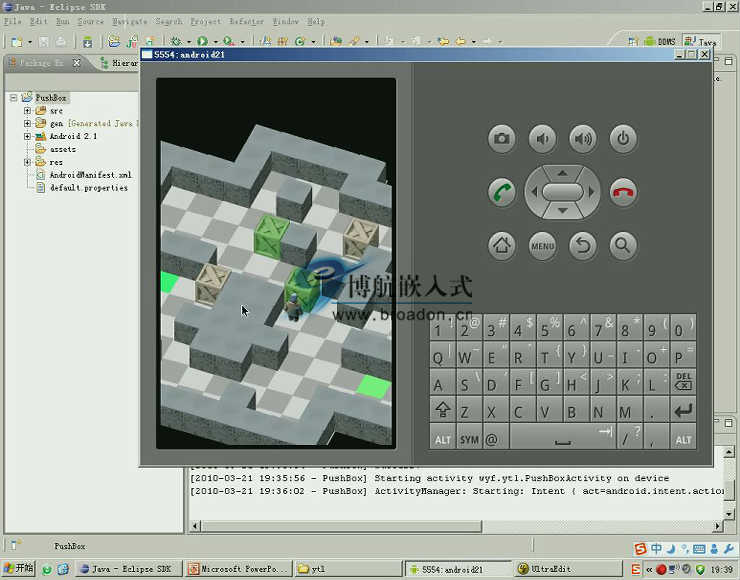Click the emulator volume up button
The image size is (740, 580).
(583, 139)
